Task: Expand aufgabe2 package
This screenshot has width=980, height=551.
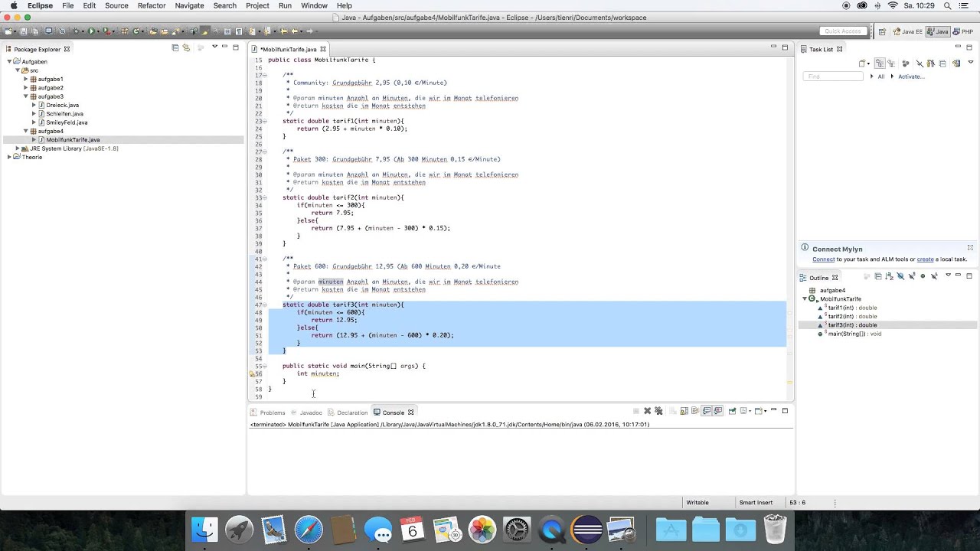Action: (x=25, y=88)
